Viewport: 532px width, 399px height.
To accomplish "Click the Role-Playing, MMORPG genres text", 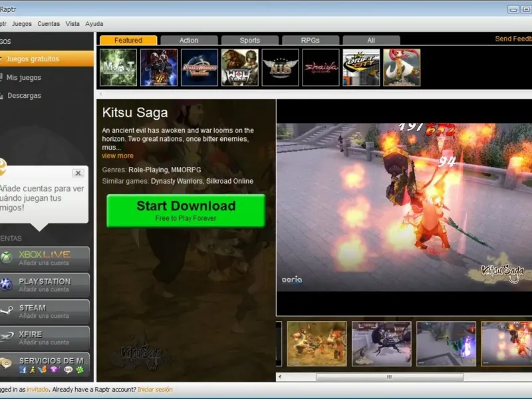I will tap(164, 170).
